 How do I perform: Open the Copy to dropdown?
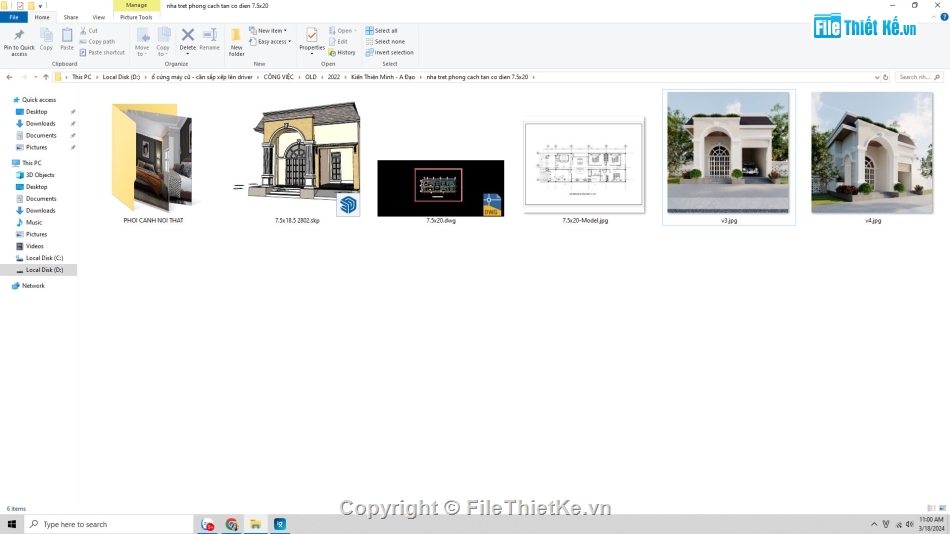tap(163, 42)
